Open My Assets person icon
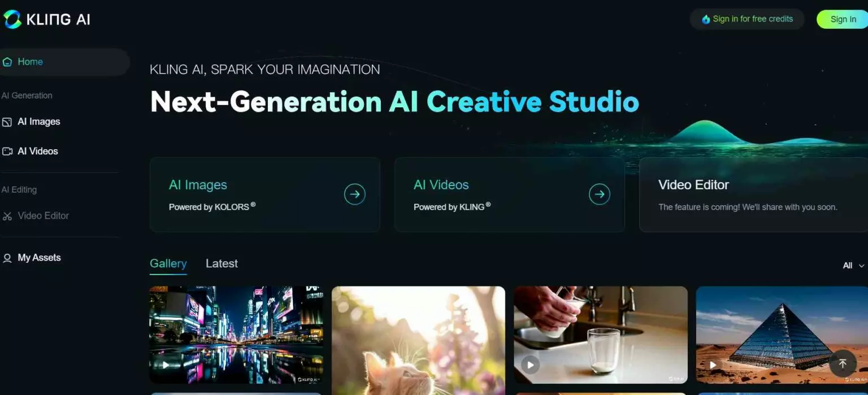Image resolution: width=868 pixels, height=395 pixels. click(7, 258)
